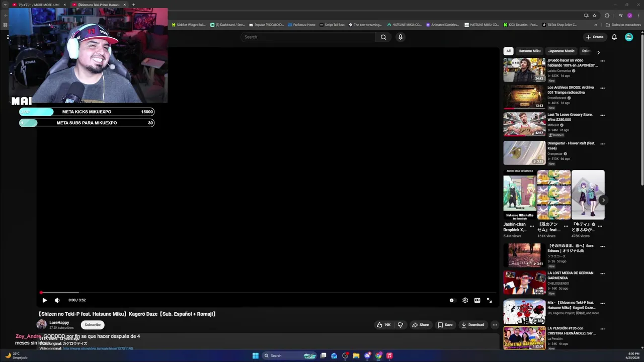Mute the video with the speaker icon
The width and height of the screenshot is (644, 362).
57,300
